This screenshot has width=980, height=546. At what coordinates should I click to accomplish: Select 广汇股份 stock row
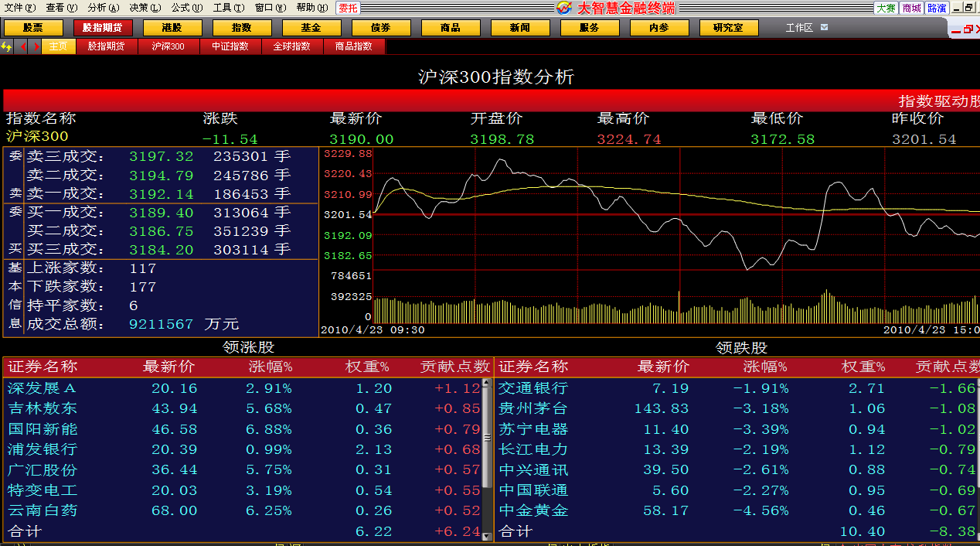(243, 470)
